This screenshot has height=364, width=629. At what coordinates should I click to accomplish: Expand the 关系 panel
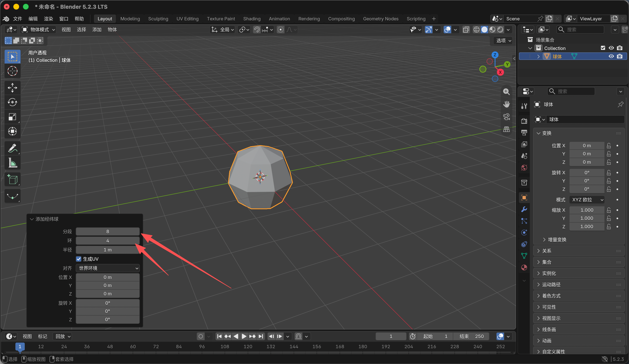point(579,251)
